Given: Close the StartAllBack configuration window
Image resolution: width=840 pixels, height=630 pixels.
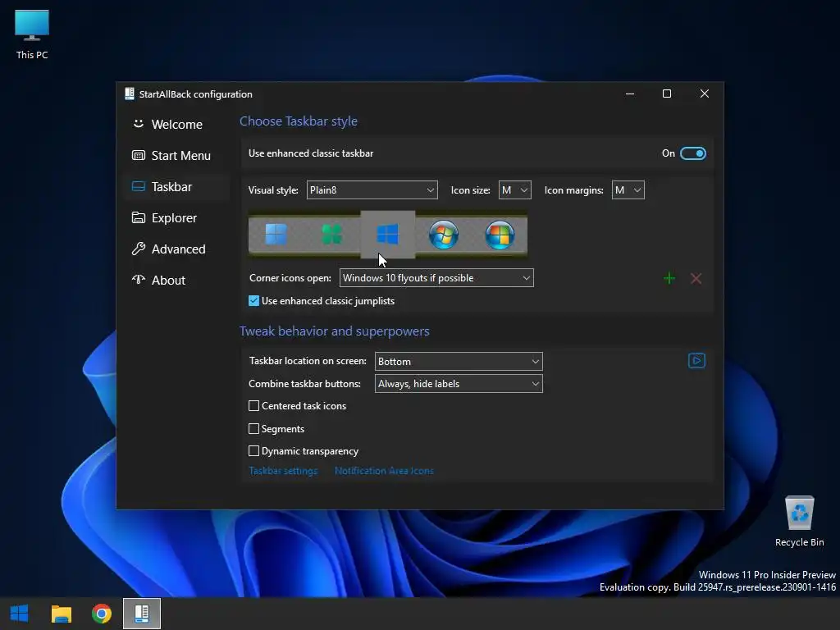Looking at the screenshot, I should (705, 94).
